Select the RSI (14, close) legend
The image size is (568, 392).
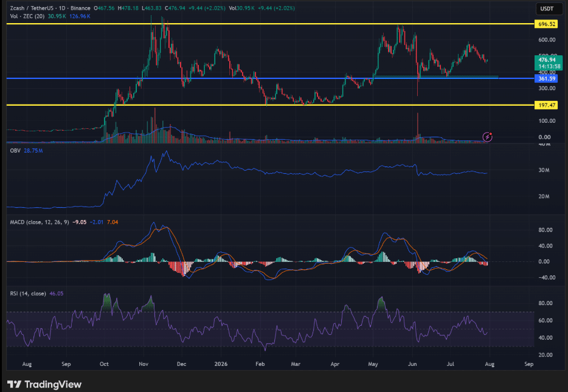pyautogui.click(x=28, y=294)
